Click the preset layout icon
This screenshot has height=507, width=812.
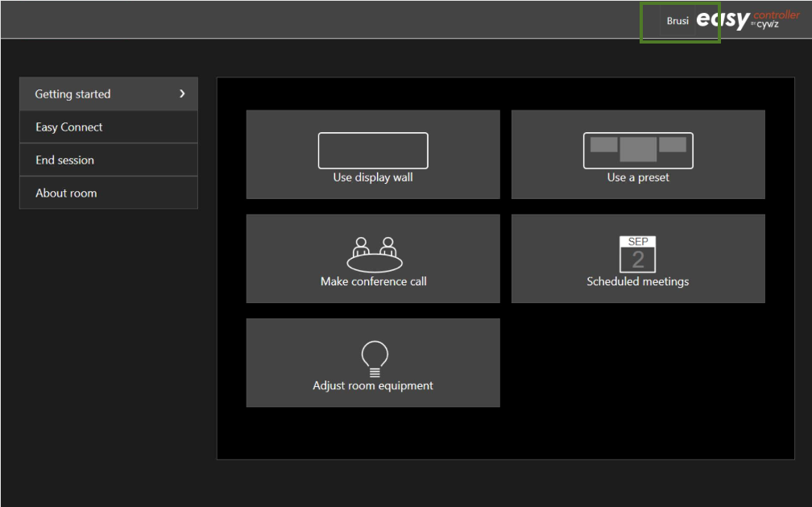[638, 151]
